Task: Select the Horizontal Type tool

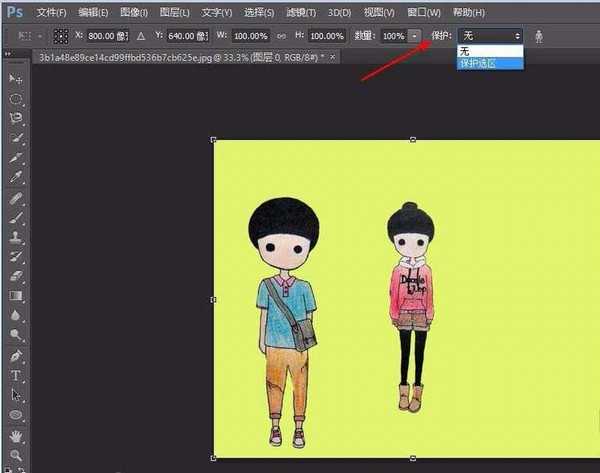Action: tap(16, 376)
